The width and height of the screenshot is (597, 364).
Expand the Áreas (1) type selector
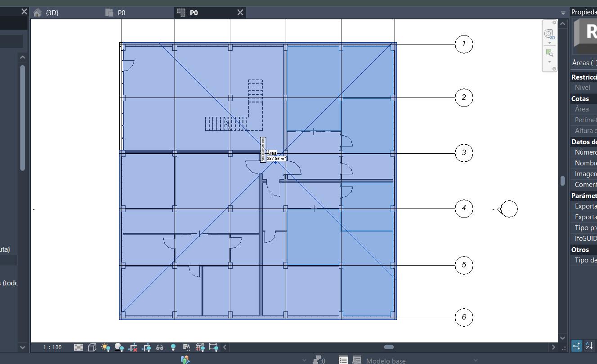click(x=584, y=63)
